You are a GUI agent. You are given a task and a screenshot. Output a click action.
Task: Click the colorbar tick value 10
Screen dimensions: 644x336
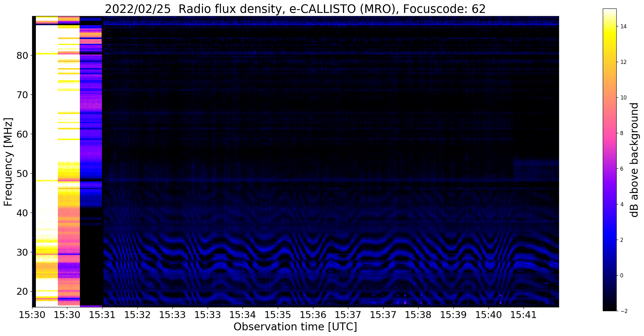[623, 98]
